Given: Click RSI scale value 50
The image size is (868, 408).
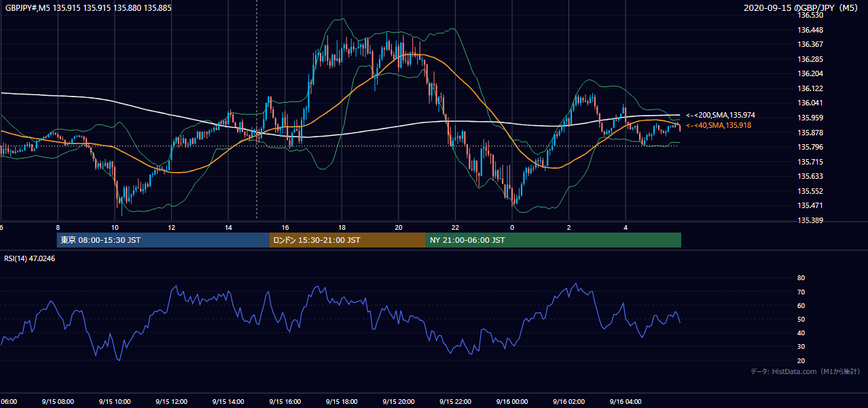Looking at the screenshot, I should click(x=801, y=319).
